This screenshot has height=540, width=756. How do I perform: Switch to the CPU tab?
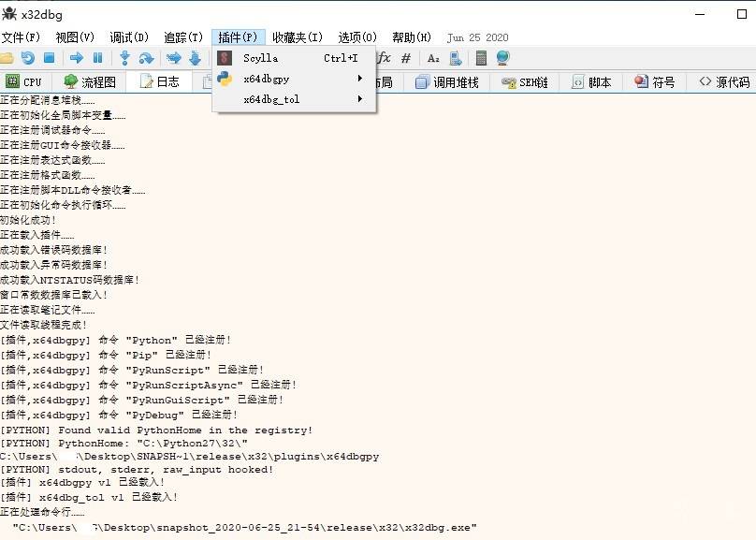point(24,82)
